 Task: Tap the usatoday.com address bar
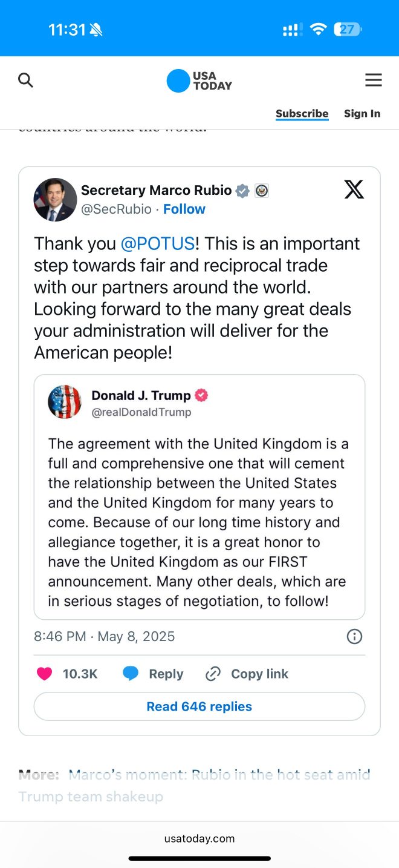click(x=199, y=838)
